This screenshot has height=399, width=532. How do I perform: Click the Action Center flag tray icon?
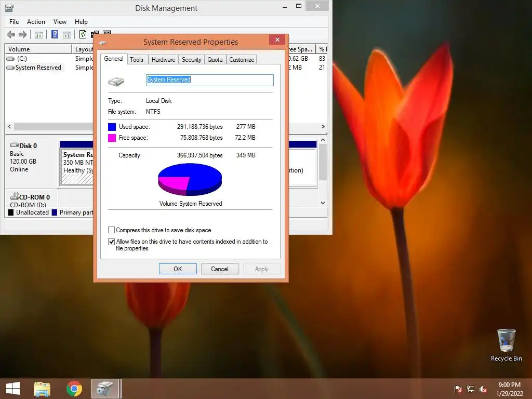point(458,389)
